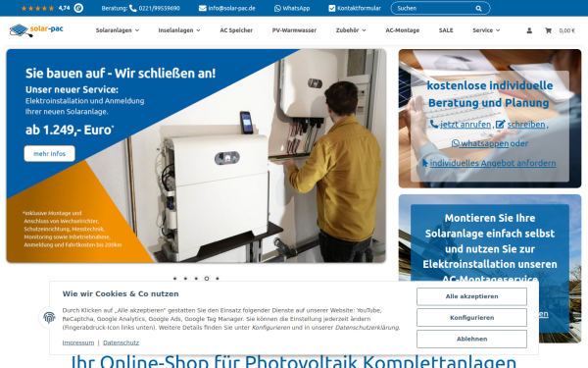588x368 pixels.
Task: Open the SALE menu item
Action: click(x=446, y=30)
